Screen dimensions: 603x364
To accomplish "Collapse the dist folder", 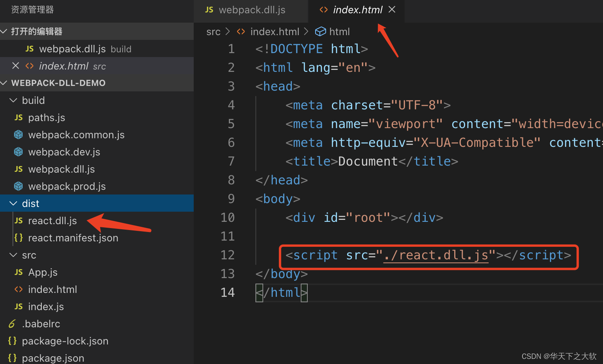I will [13, 203].
